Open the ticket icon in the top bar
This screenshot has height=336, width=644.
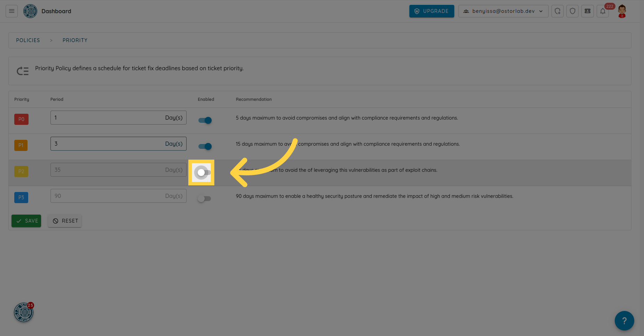pos(588,11)
